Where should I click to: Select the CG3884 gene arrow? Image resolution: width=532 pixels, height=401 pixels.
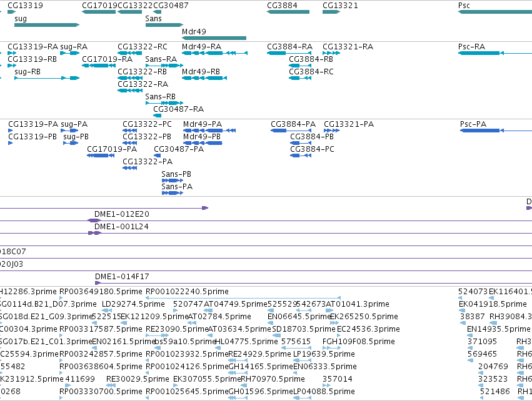(288, 12)
